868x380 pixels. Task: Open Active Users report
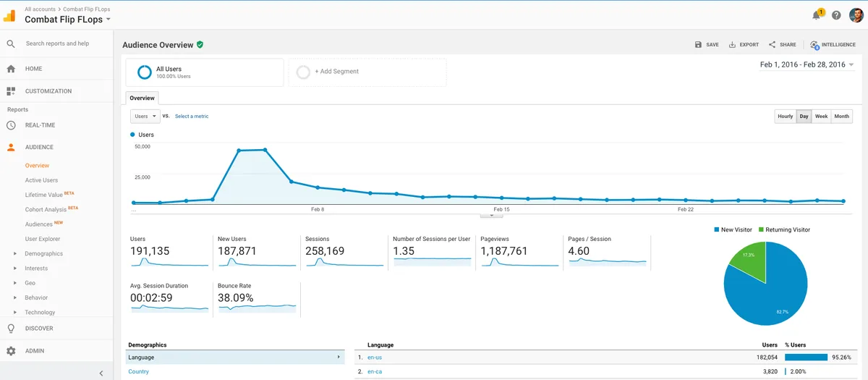click(x=42, y=180)
